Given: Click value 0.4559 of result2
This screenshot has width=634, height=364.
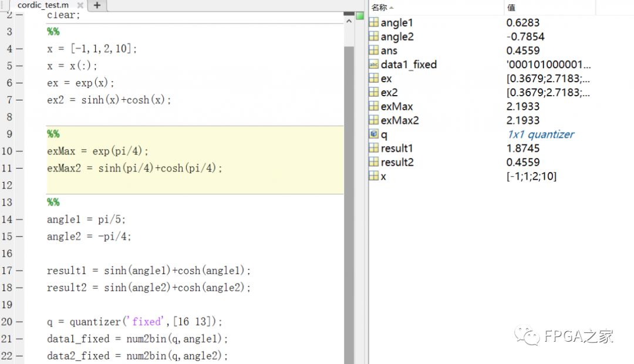Looking at the screenshot, I should (523, 162).
